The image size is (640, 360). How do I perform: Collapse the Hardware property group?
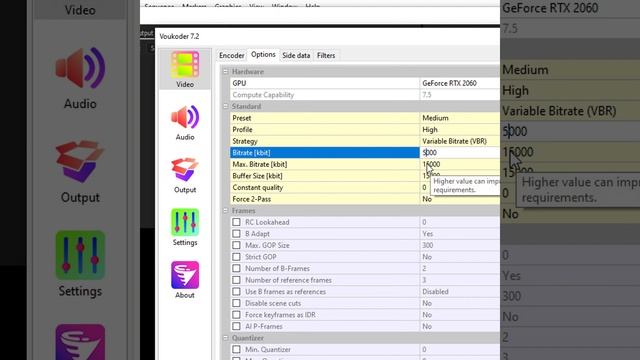pos(225,71)
